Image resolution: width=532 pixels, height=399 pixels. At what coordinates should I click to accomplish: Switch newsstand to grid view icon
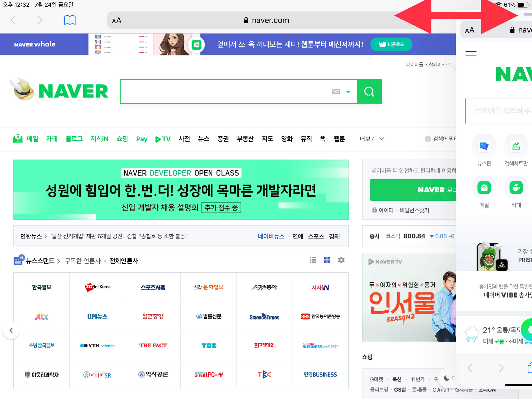tap(327, 260)
